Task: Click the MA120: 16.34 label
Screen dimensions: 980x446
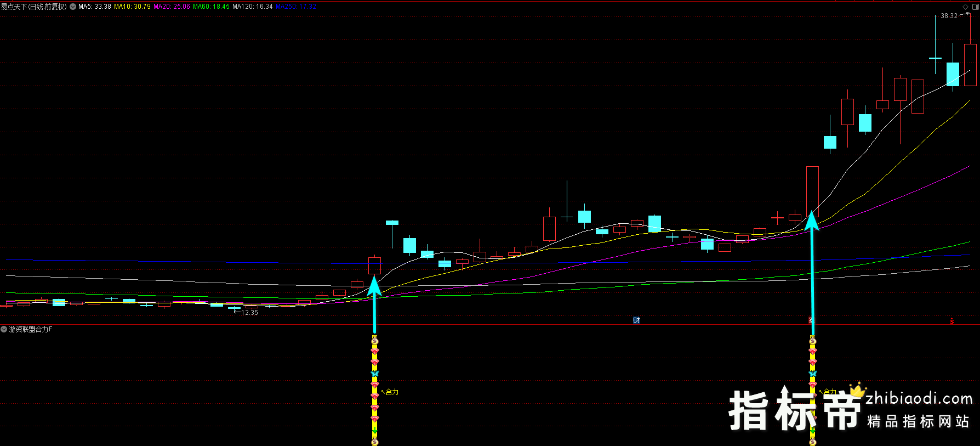Action: click(253, 7)
